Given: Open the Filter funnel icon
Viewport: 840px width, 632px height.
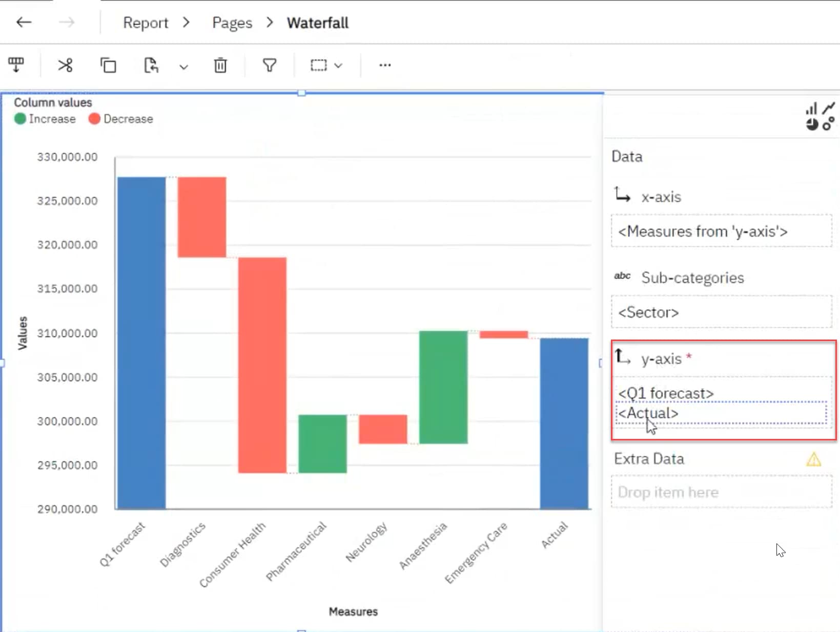Looking at the screenshot, I should point(270,66).
